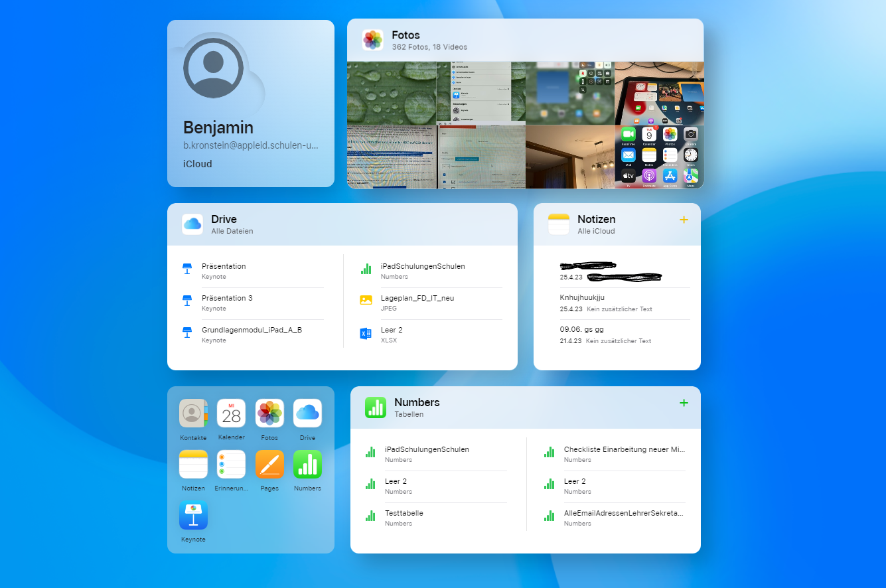Open the blurred control center photo
The image size is (886, 588).
pyautogui.click(x=570, y=93)
